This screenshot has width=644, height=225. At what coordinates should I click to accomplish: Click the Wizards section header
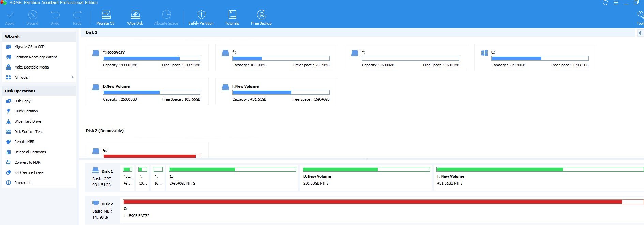point(39,37)
